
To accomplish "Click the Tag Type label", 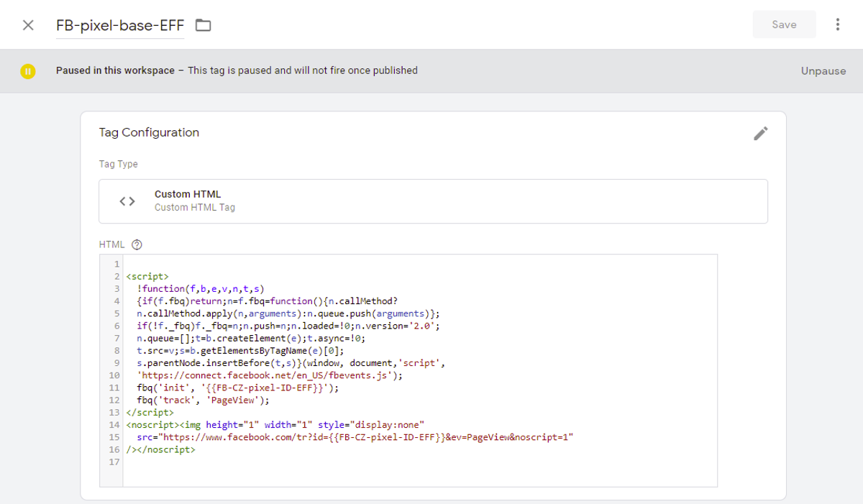I will [119, 164].
